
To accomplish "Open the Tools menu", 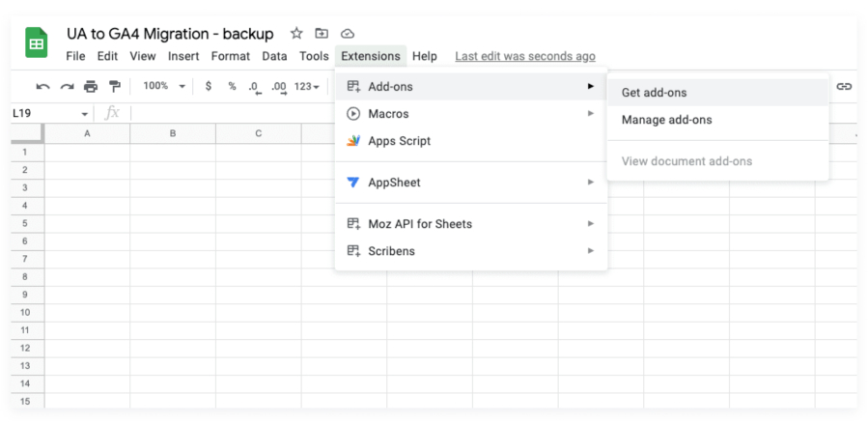I will [314, 56].
